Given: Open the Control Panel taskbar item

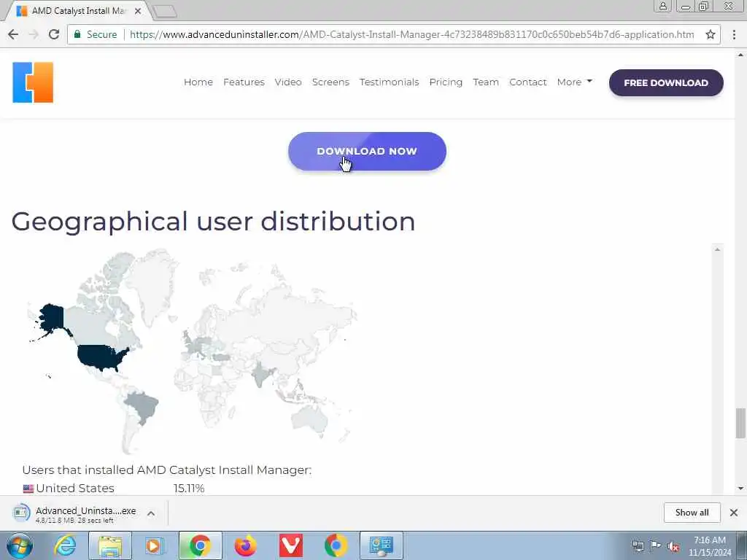Looking at the screenshot, I should pyautogui.click(x=381, y=545).
